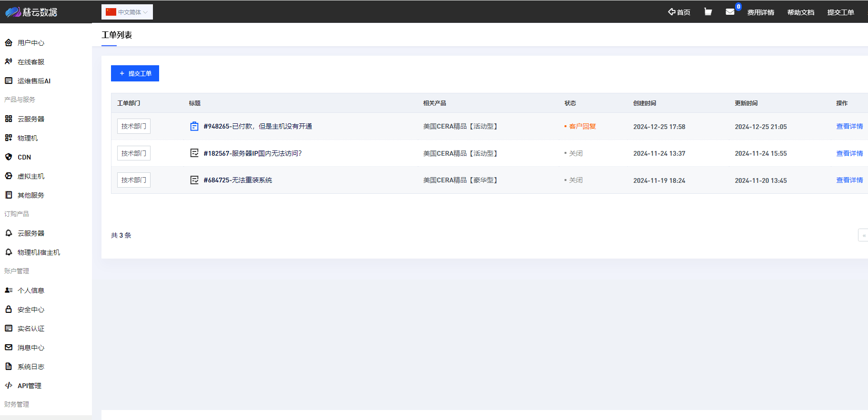Viewport: 868px width, 420px height.
Task: Click 技术部门 tag in #948265 row
Action: click(x=134, y=126)
